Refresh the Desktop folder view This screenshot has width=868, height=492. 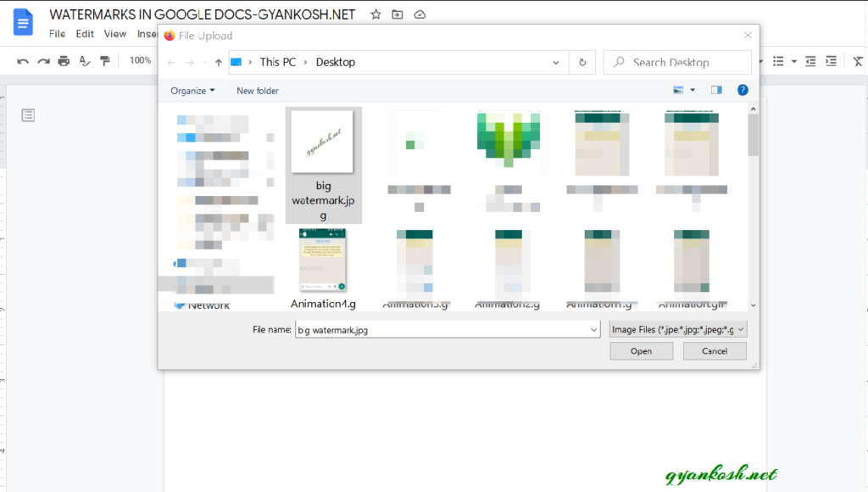pyautogui.click(x=581, y=61)
